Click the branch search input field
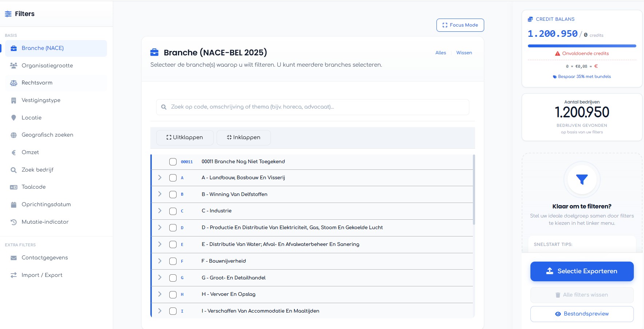This screenshot has width=644, height=329. [313, 107]
